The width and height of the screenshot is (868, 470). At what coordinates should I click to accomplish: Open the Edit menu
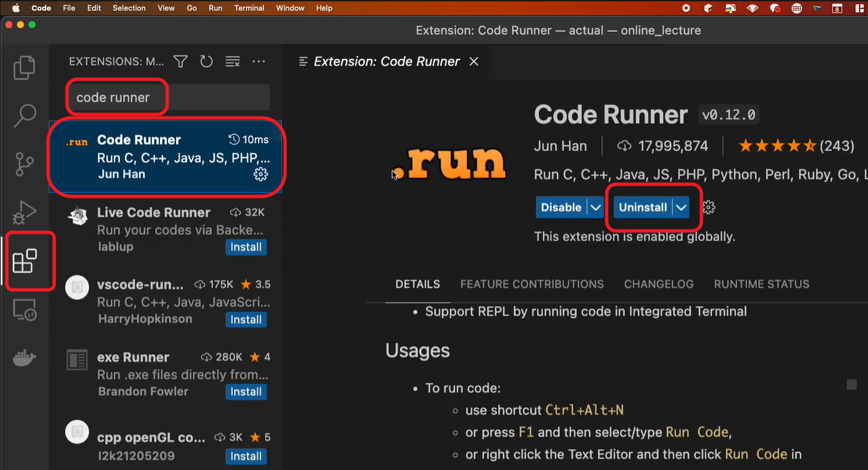click(94, 8)
